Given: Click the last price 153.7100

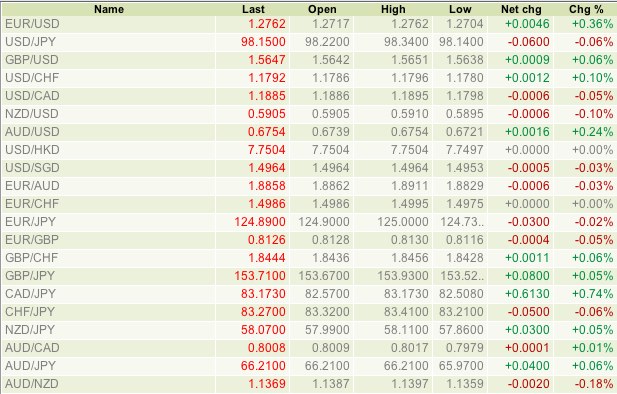Looking at the screenshot, I should [260, 276].
